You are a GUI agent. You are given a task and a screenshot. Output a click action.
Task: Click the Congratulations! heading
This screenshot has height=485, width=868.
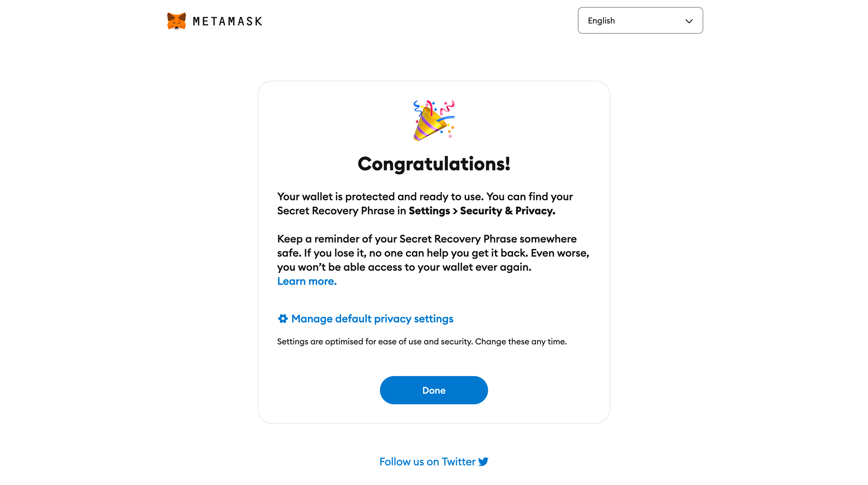(434, 164)
